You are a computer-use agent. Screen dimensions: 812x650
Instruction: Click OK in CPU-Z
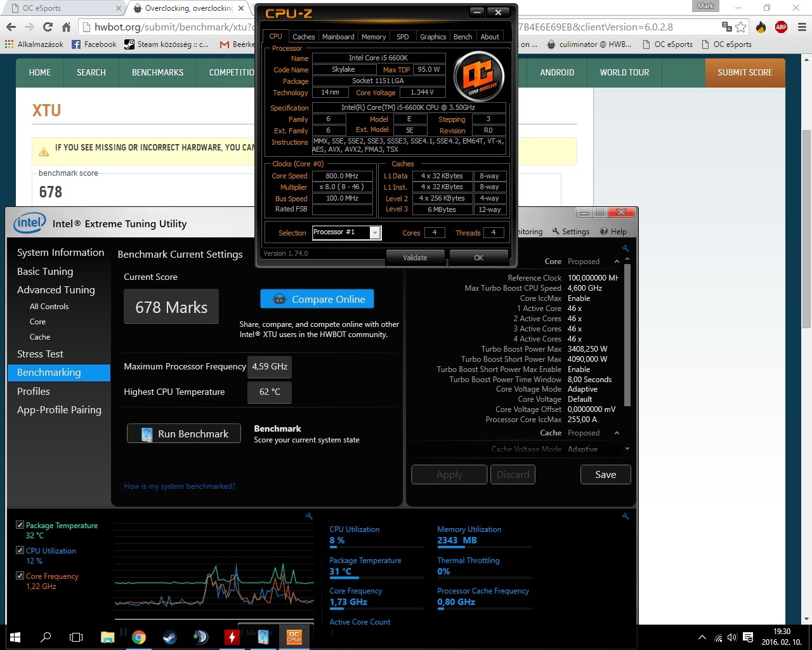(x=478, y=258)
